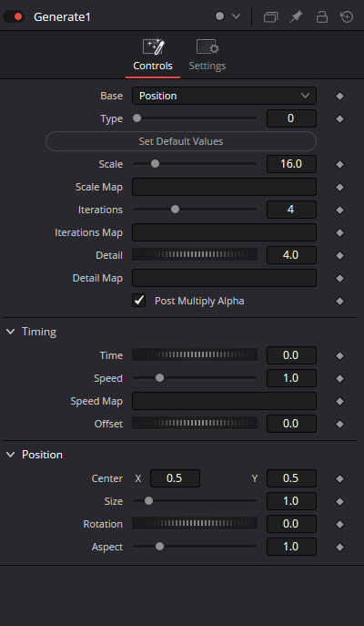Switch to the Settings tab
Screen dimensions: 364x626
(207, 56)
